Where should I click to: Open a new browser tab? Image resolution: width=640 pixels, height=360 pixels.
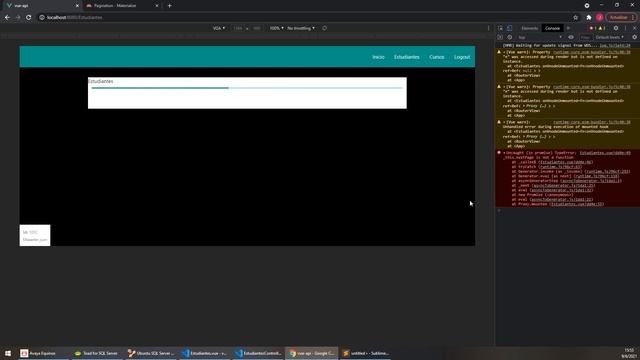tap(169, 6)
